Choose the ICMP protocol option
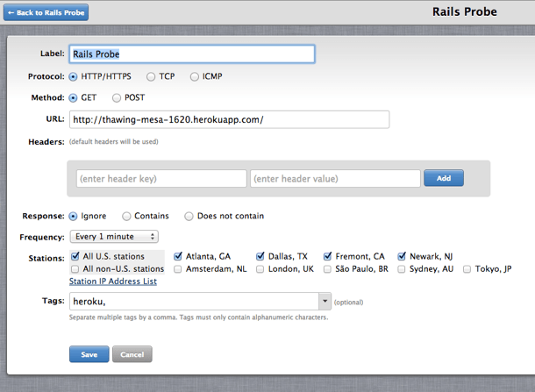 [195, 77]
